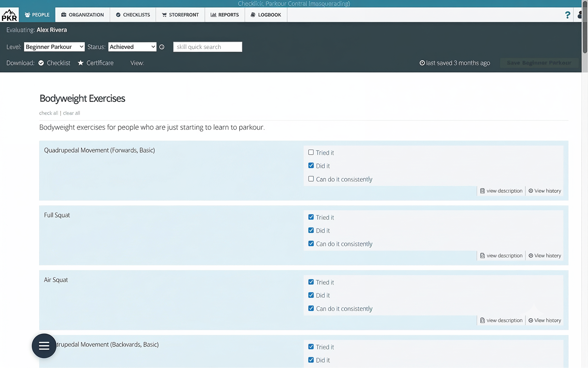Open the Status dropdown set to Achieved
This screenshot has height=368, width=588.
[x=132, y=47]
